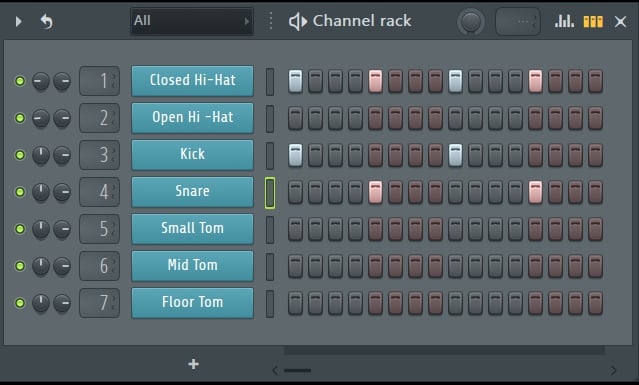639x385 pixels.
Task: Enable the last step of Mid Tom
Action: 595,266
